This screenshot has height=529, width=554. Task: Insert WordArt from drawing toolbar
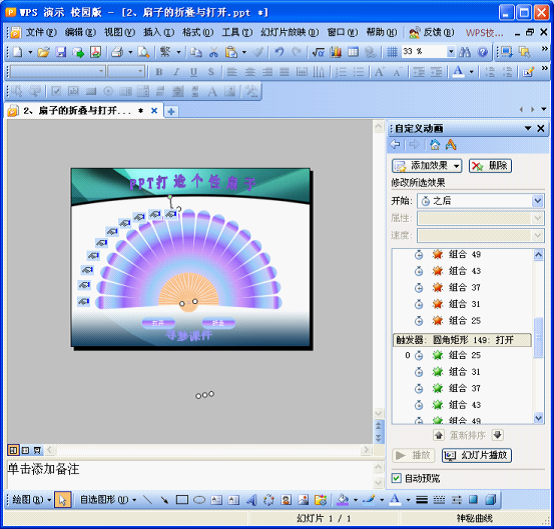click(251, 500)
